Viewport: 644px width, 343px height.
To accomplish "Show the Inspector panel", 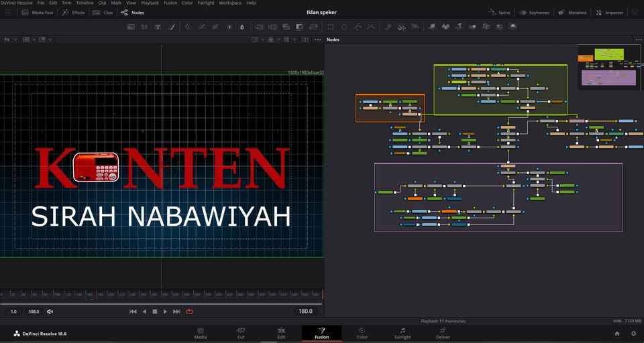I will [x=609, y=12].
